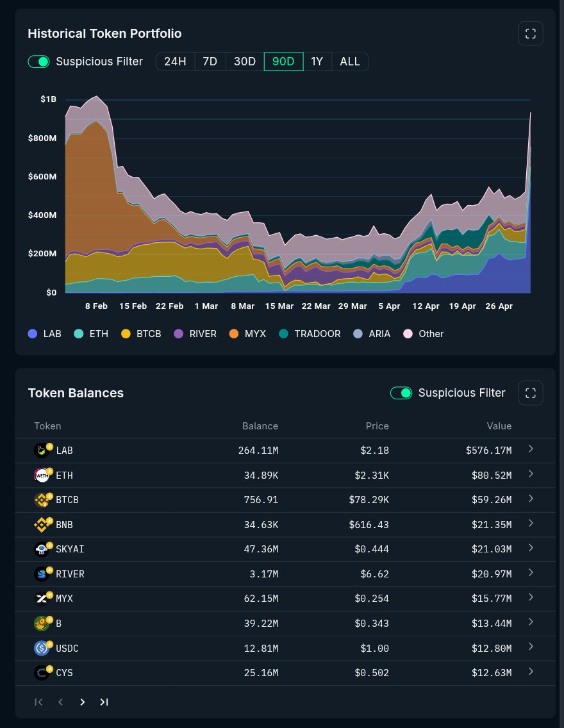Click the LAB token icon
The width and height of the screenshot is (564, 728).
[x=42, y=451]
